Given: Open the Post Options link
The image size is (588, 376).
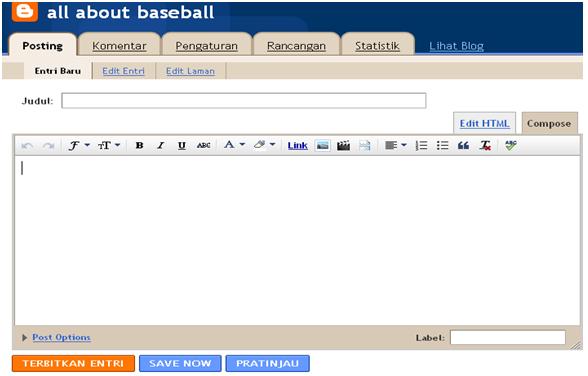Looking at the screenshot, I should [x=61, y=337].
